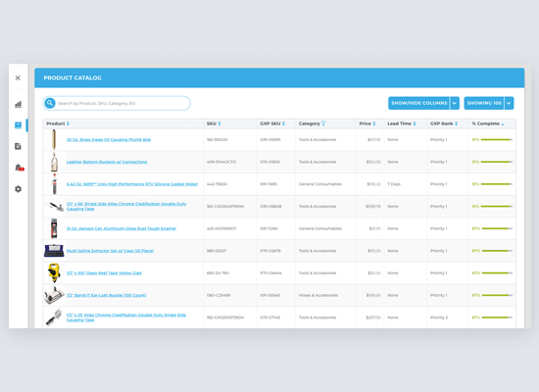
Task: Close the sidebar with the X icon
Action: (18, 78)
